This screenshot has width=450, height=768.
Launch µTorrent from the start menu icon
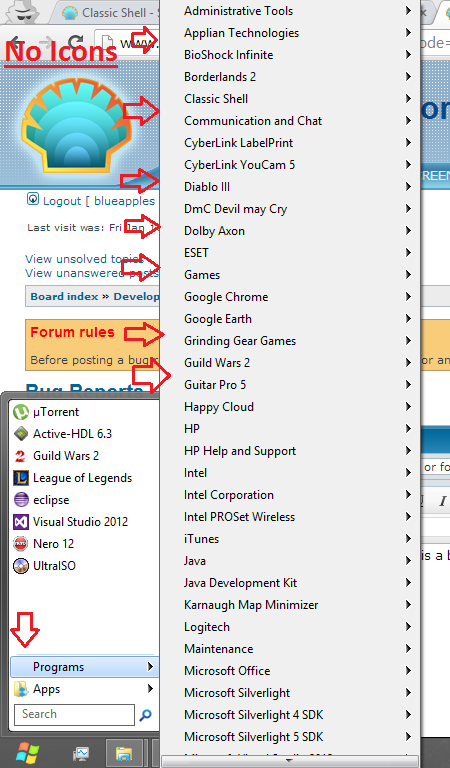[21, 412]
